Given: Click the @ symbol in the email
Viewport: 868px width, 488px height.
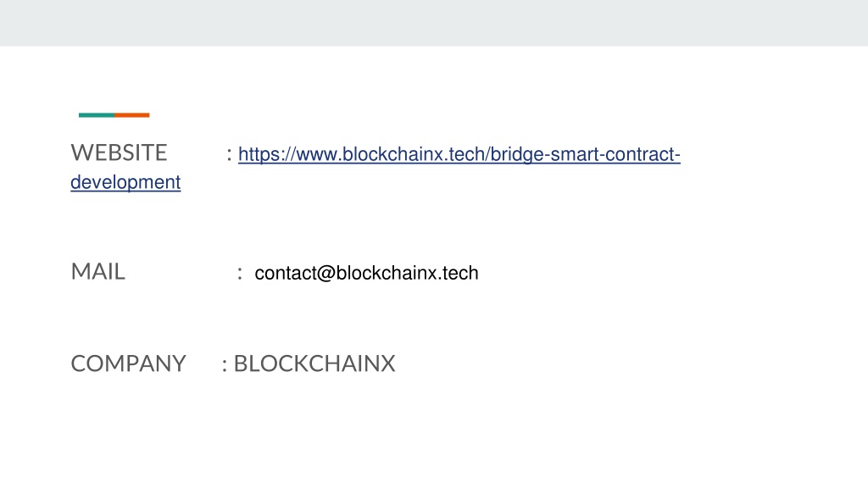Looking at the screenshot, I should (x=326, y=274).
